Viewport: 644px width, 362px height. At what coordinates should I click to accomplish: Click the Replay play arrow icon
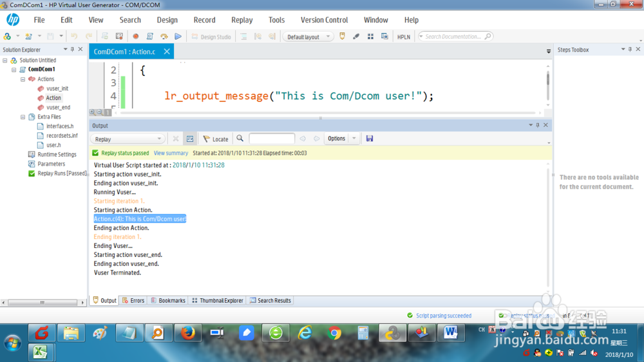point(178,37)
